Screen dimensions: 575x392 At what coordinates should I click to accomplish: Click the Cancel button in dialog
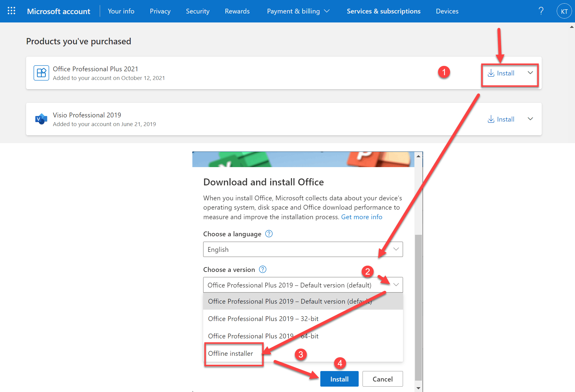[x=383, y=379]
